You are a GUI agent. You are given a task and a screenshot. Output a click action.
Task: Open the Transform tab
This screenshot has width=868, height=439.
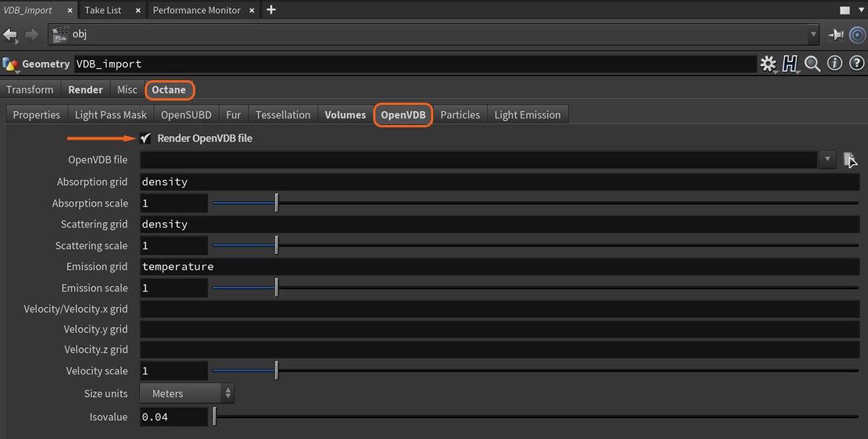(x=30, y=90)
